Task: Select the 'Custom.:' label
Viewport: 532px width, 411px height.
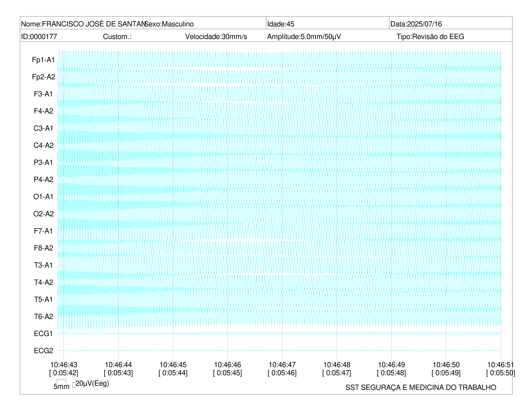Action: click(x=117, y=37)
